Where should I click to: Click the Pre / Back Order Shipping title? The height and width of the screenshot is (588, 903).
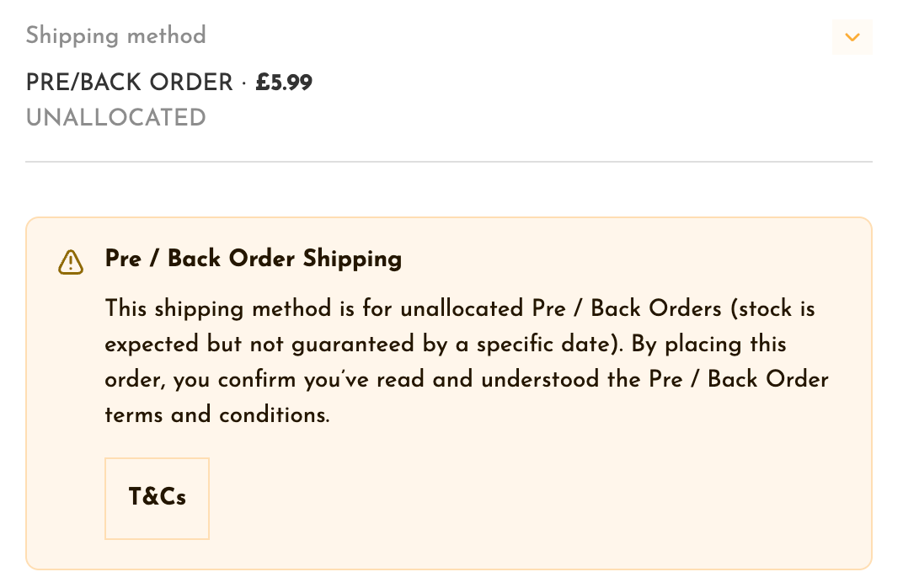click(254, 259)
